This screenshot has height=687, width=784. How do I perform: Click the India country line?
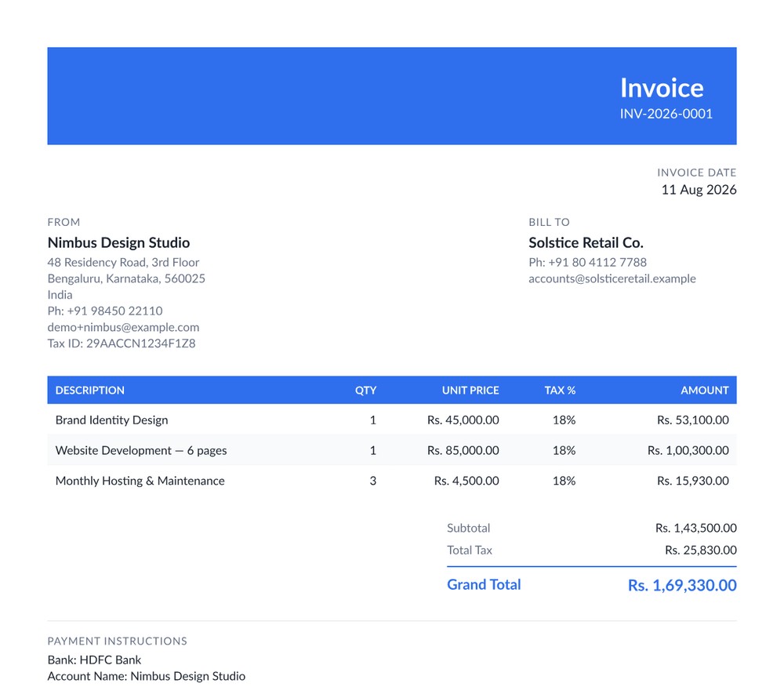pos(60,295)
